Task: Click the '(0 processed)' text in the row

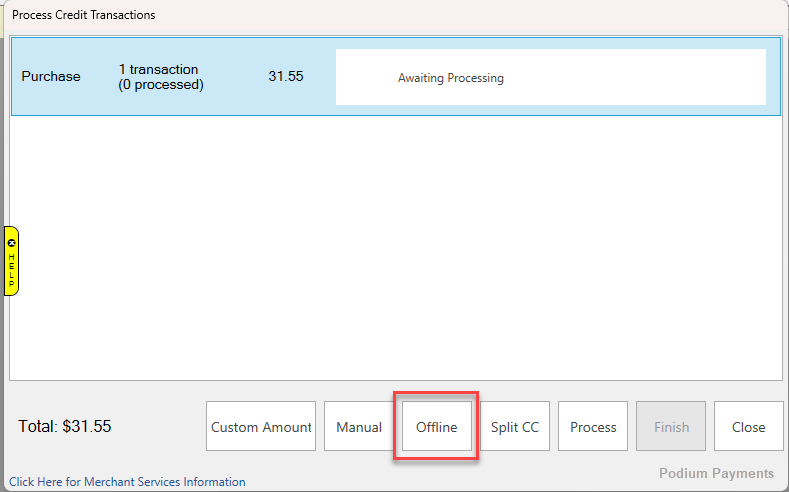Action: (x=161, y=85)
